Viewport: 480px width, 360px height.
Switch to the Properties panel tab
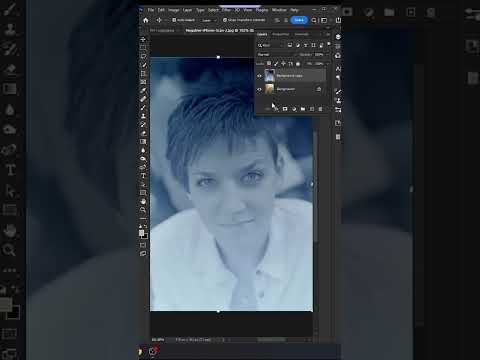click(x=281, y=34)
